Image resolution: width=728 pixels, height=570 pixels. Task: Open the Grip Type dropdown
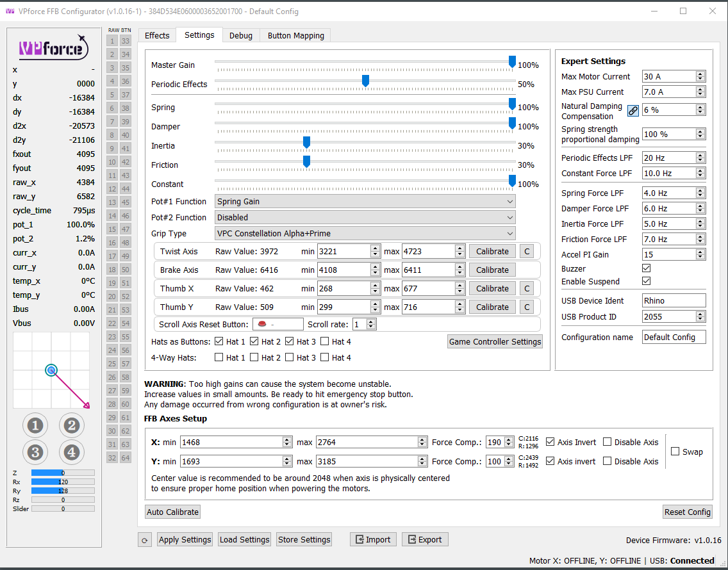click(365, 232)
